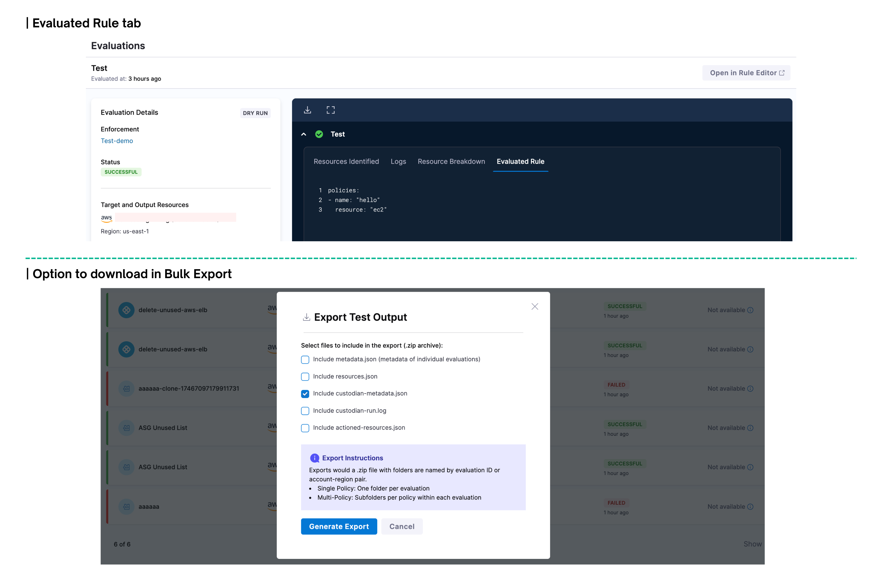Click the fullscreen expand icon

[330, 110]
